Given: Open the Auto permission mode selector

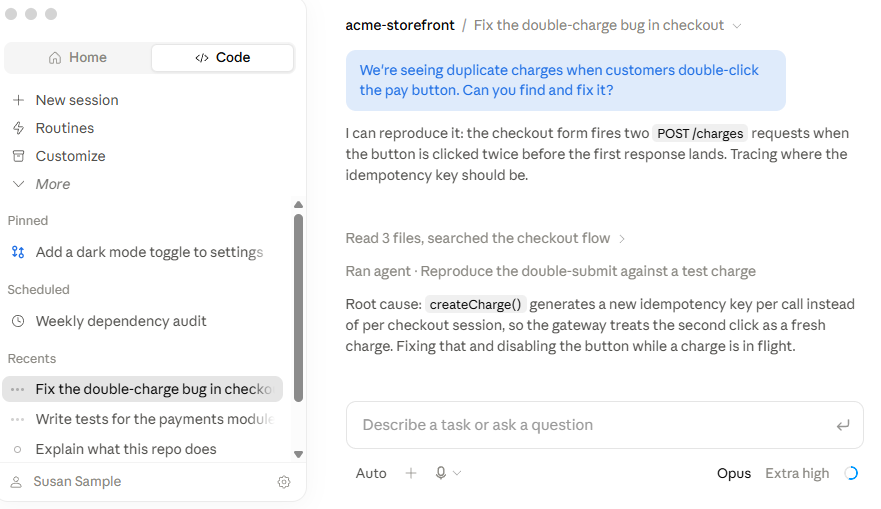Looking at the screenshot, I should point(371,474).
